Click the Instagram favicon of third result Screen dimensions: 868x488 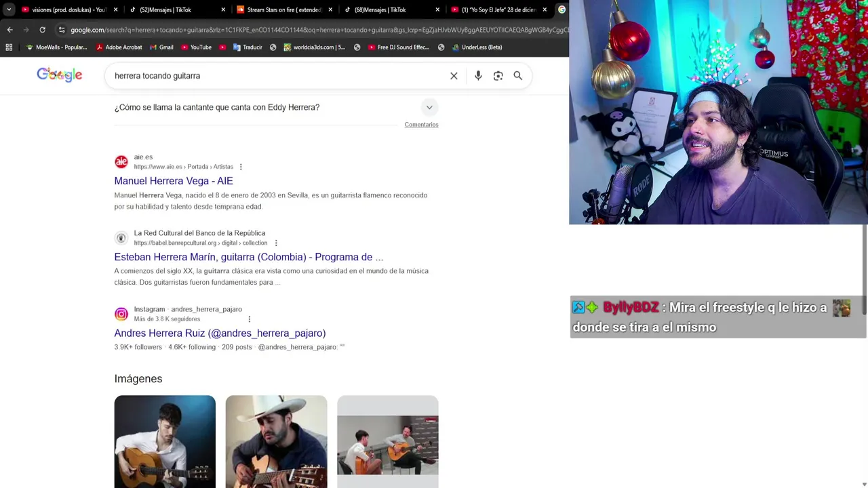click(121, 314)
